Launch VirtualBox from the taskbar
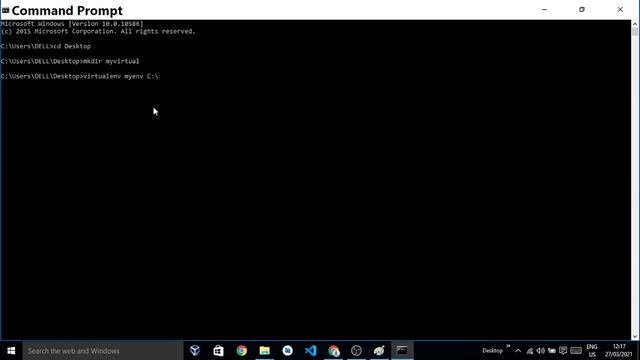Viewport: 640px width, 360px height. click(x=195, y=350)
